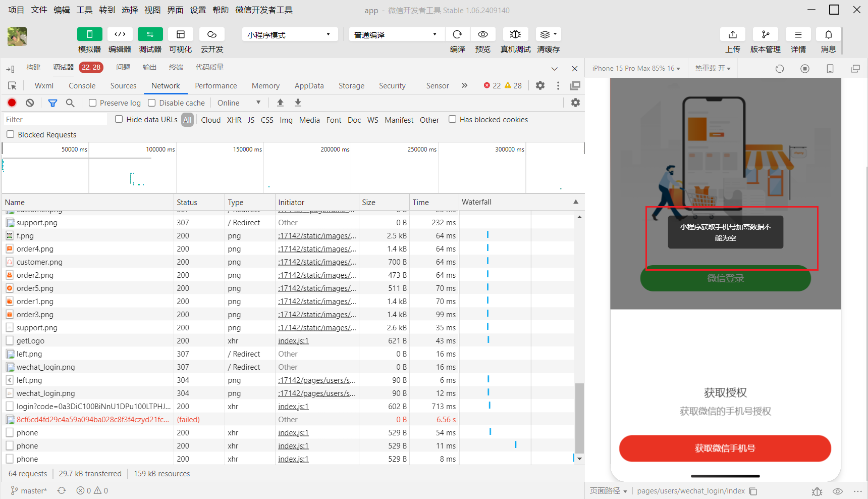Open the 热重载 hot reload dropdown
The image size is (868, 499).
click(713, 68)
